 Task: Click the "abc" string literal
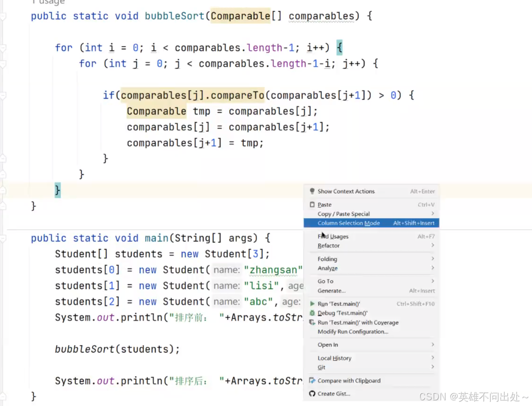coord(258,302)
